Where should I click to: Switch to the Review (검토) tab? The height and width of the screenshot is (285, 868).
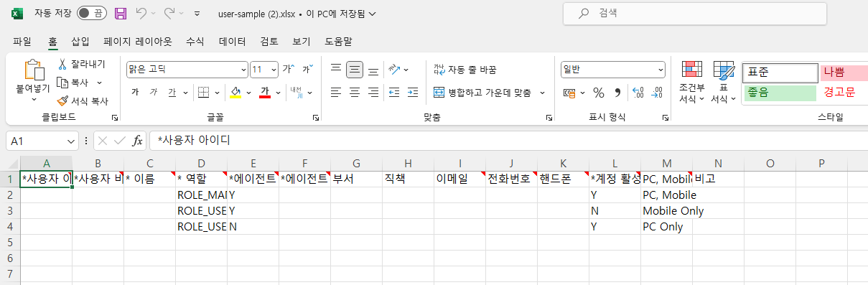click(x=269, y=42)
